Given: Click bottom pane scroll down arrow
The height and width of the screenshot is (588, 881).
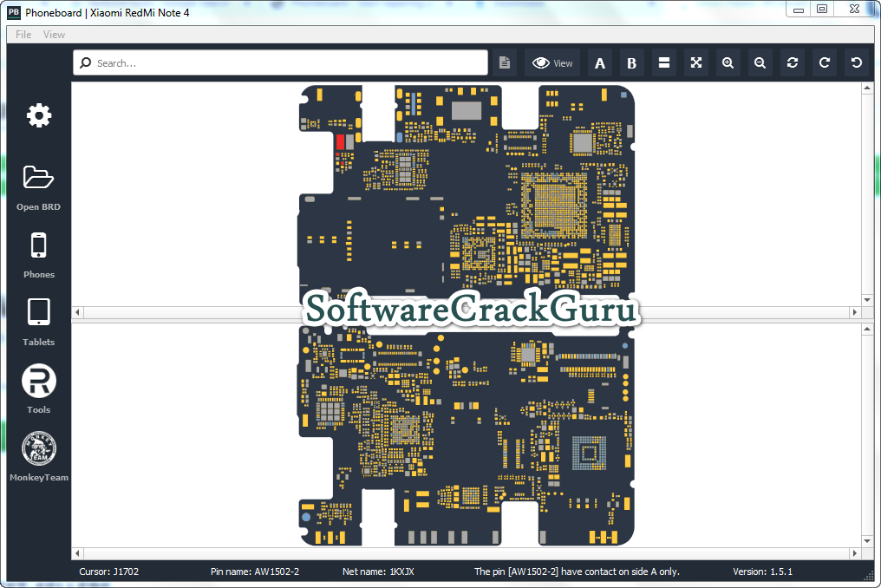Looking at the screenshot, I should [x=867, y=541].
